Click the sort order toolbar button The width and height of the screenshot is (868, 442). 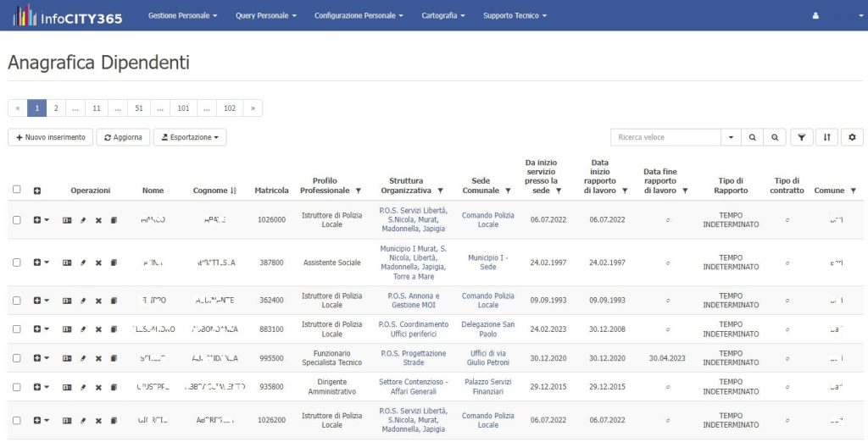pos(826,137)
